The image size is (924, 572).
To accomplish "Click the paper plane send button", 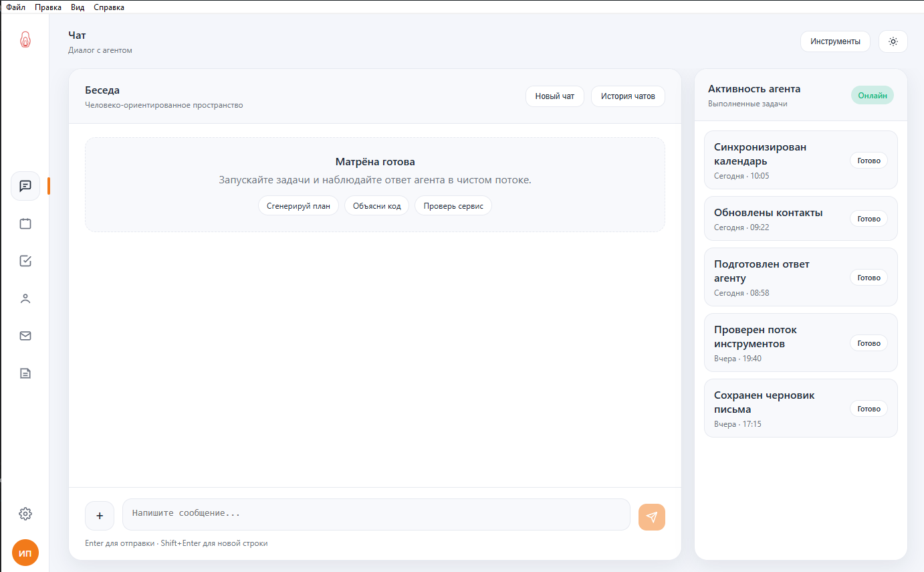I will [x=651, y=516].
